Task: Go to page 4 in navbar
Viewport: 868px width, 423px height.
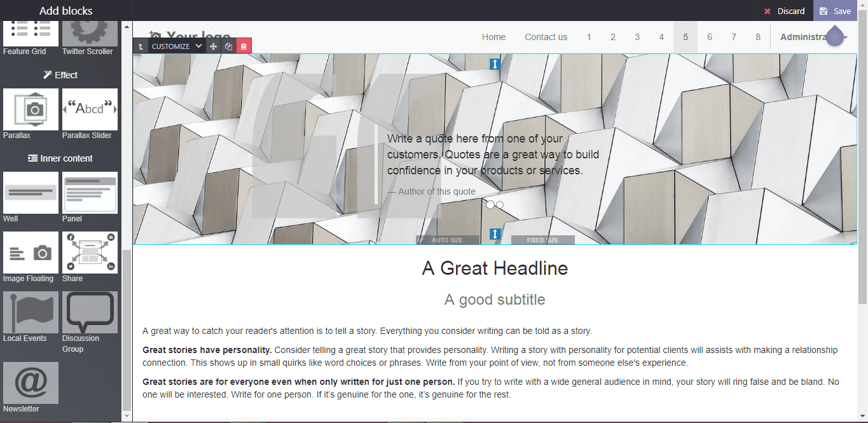Action: click(661, 37)
